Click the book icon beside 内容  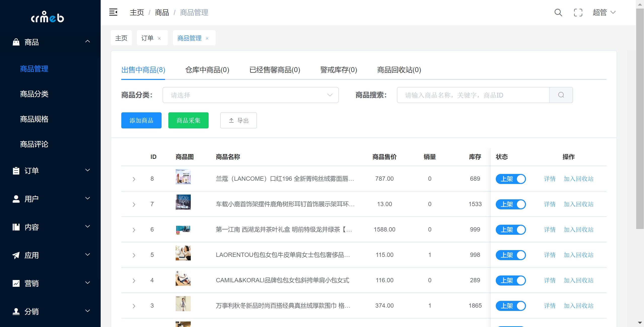tap(16, 227)
